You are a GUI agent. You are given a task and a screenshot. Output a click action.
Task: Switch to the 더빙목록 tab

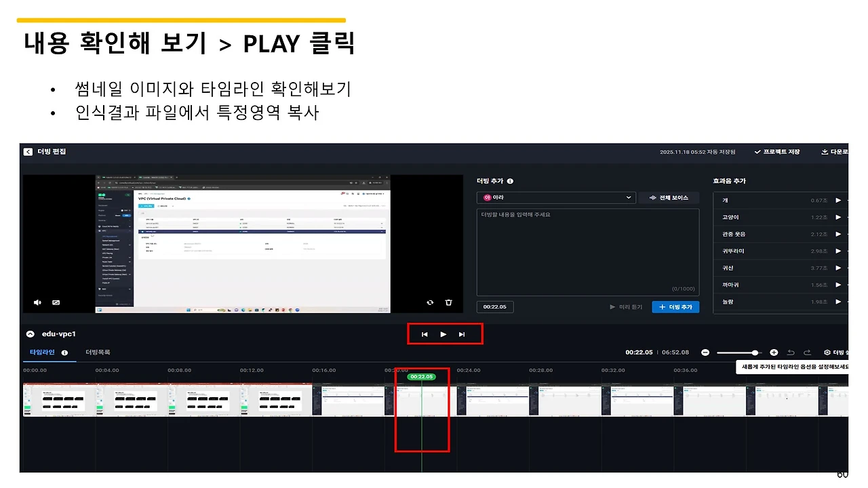click(100, 352)
